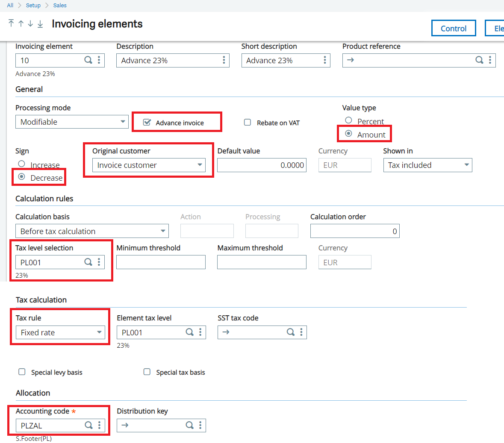Open Invoicing element lookup magnifier
The image size is (504, 443).
tap(88, 60)
